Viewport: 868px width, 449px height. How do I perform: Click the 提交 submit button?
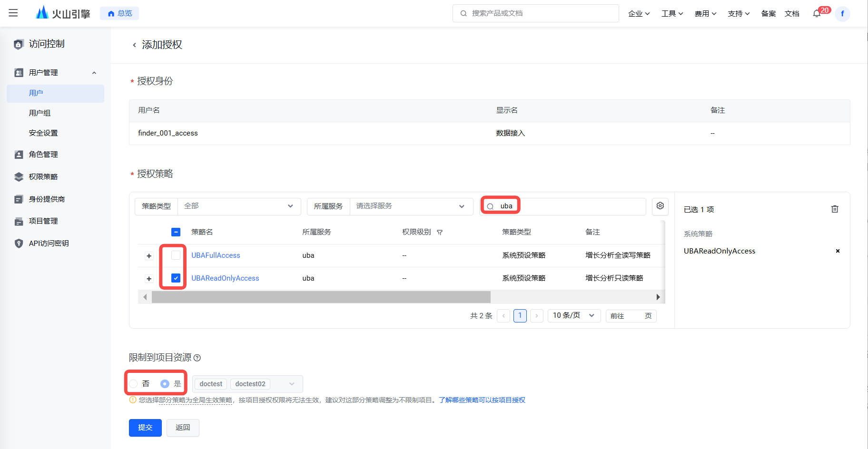[x=145, y=428]
